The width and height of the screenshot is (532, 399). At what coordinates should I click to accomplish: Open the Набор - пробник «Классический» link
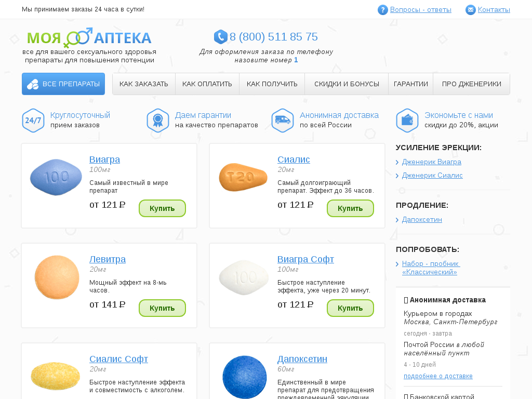[x=431, y=268]
